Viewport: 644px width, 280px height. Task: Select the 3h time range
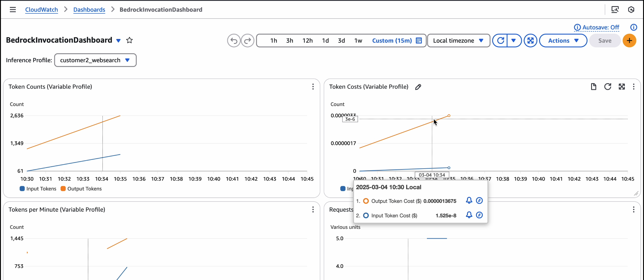290,41
